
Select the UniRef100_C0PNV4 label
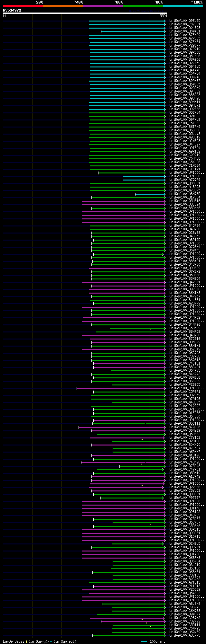click(x=185, y=74)
